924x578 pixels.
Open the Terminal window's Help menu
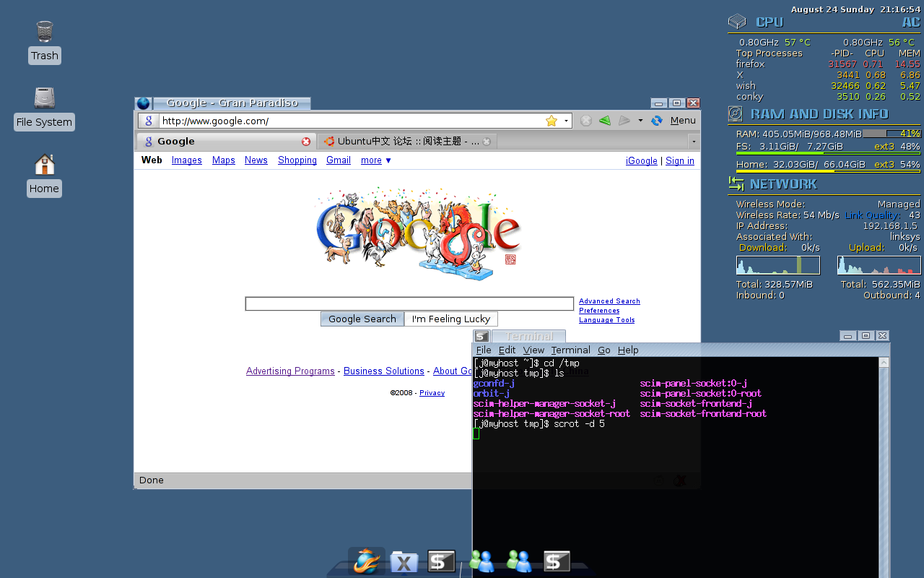[x=628, y=350]
